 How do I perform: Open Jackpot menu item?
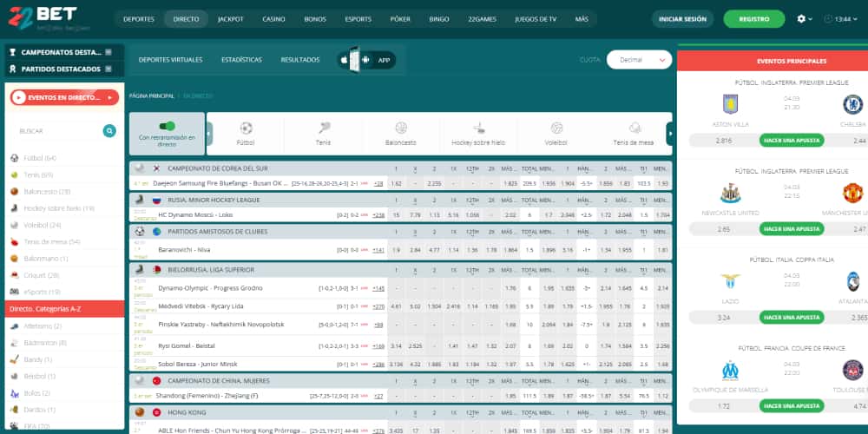point(230,19)
